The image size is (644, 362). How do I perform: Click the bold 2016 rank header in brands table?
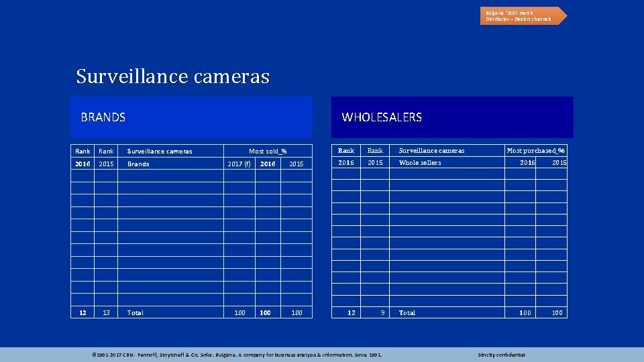[x=83, y=164]
